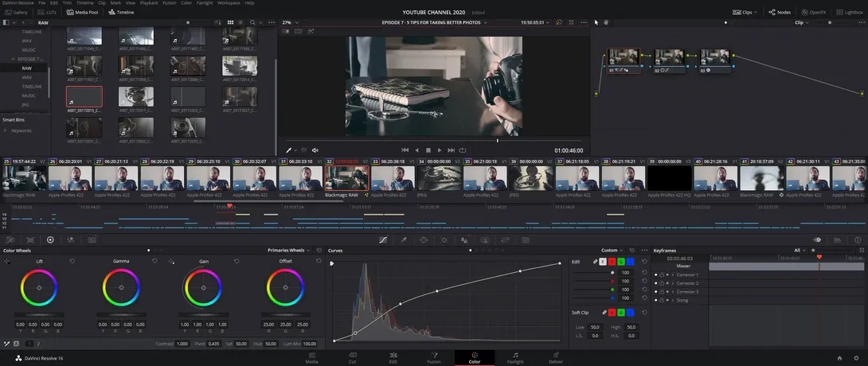Open the Gallery panel
Image resolution: width=868 pixels, height=366 pixels.
tap(16, 12)
